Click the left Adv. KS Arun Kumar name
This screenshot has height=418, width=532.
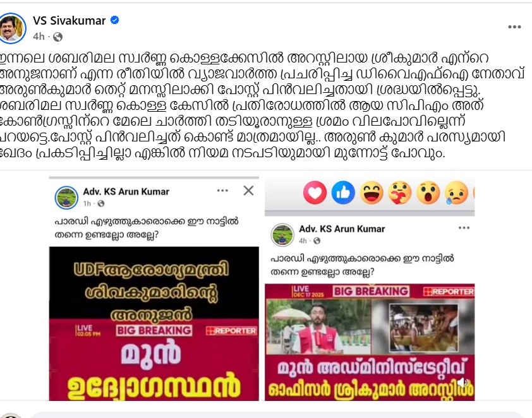tap(126, 191)
